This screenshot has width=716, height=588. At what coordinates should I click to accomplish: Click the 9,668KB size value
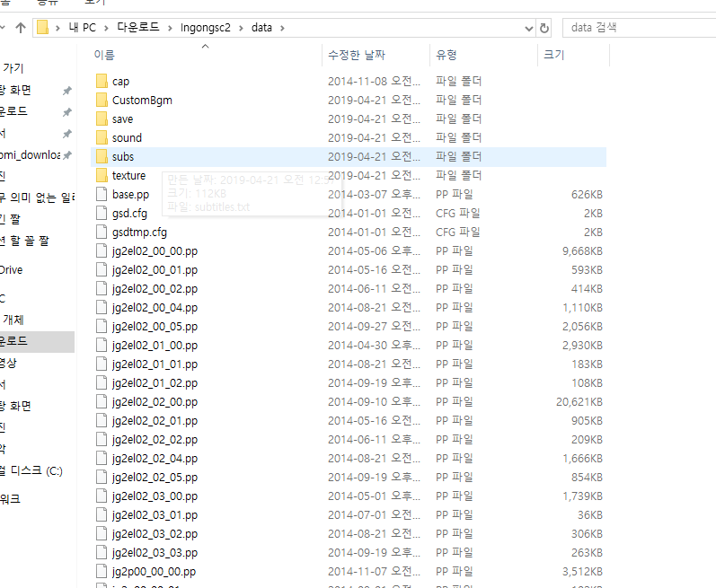pyautogui.click(x=582, y=250)
